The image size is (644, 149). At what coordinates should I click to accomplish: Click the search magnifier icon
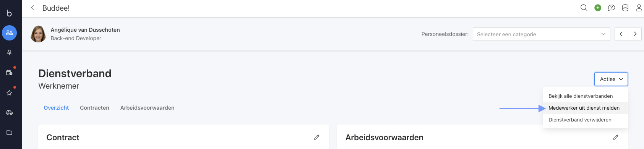[x=584, y=8]
